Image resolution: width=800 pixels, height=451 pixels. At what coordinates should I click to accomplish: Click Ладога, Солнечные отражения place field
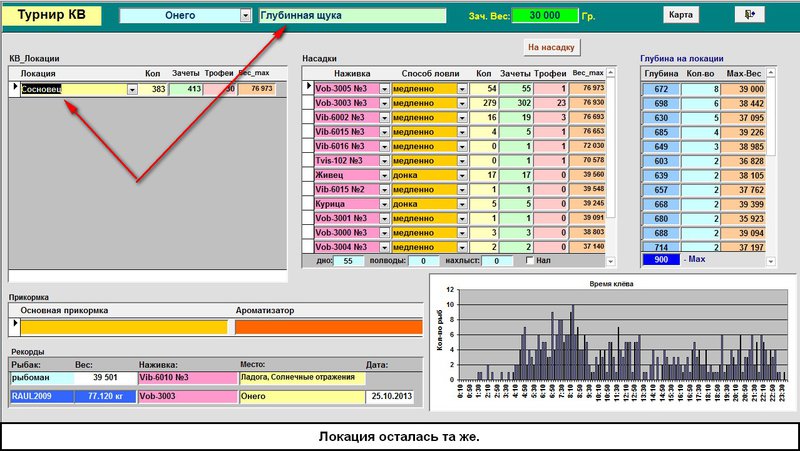point(302,378)
